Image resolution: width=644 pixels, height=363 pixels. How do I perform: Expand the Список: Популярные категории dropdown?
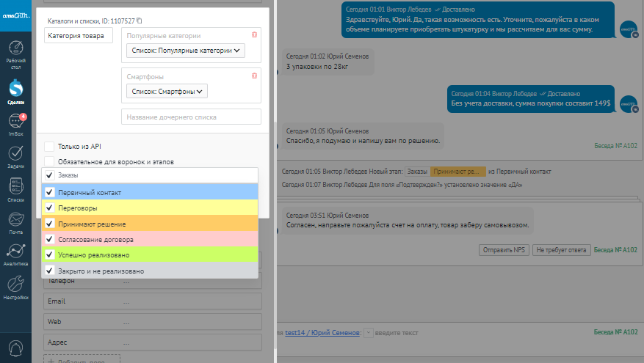[x=184, y=51]
